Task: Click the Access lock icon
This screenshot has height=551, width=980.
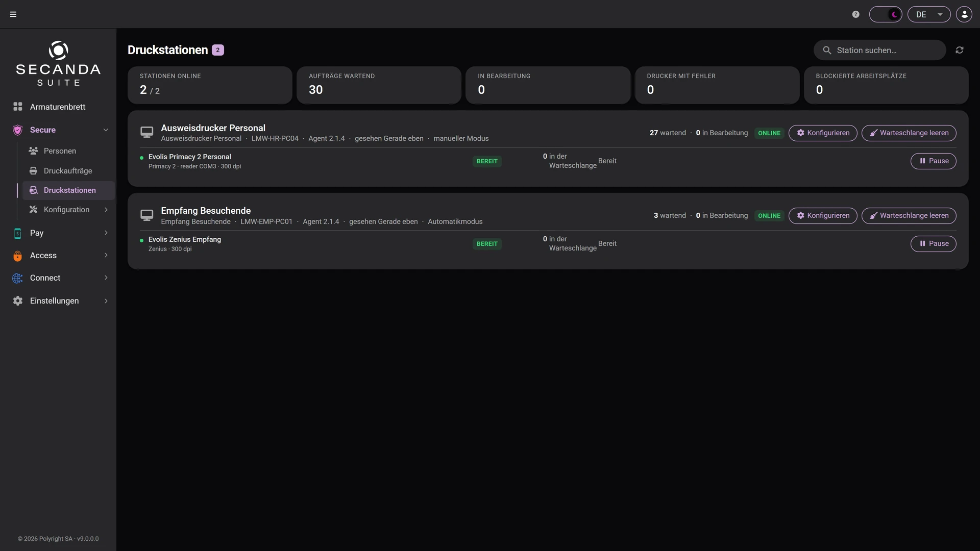Action: point(17,256)
